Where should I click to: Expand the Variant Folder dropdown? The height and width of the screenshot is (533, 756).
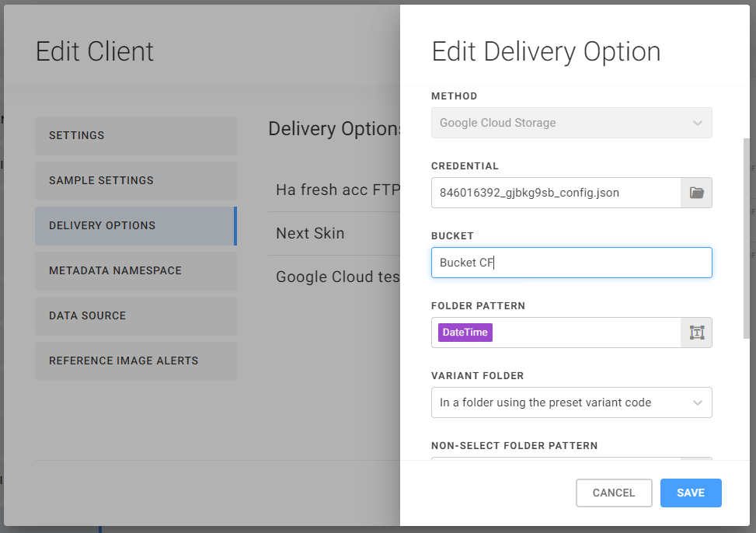point(571,402)
